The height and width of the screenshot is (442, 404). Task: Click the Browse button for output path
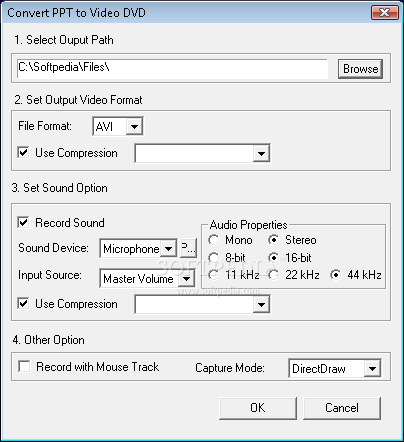pos(360,69)
